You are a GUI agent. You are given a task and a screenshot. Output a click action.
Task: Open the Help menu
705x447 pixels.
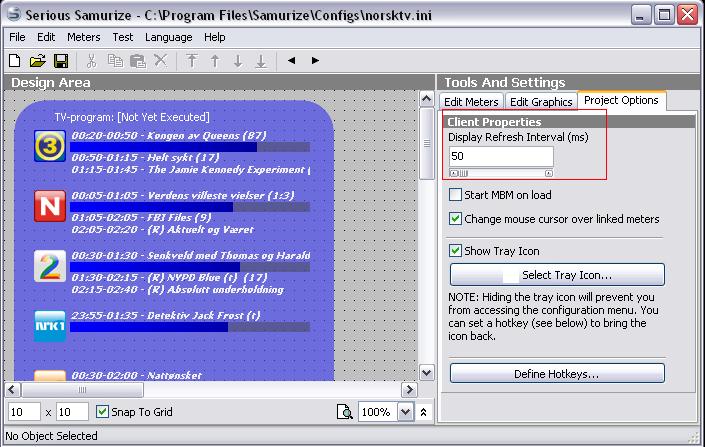[x=214, y=37]
